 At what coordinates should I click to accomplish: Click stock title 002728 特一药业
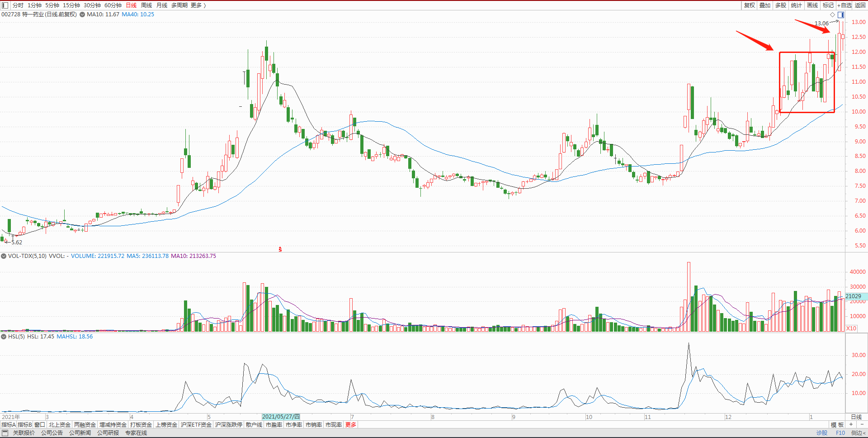pos(39,14)
